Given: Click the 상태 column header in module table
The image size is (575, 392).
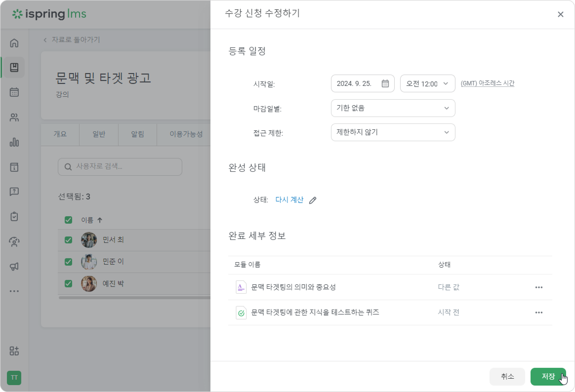Looking at the screenshot, I should (x=444, y=265).
